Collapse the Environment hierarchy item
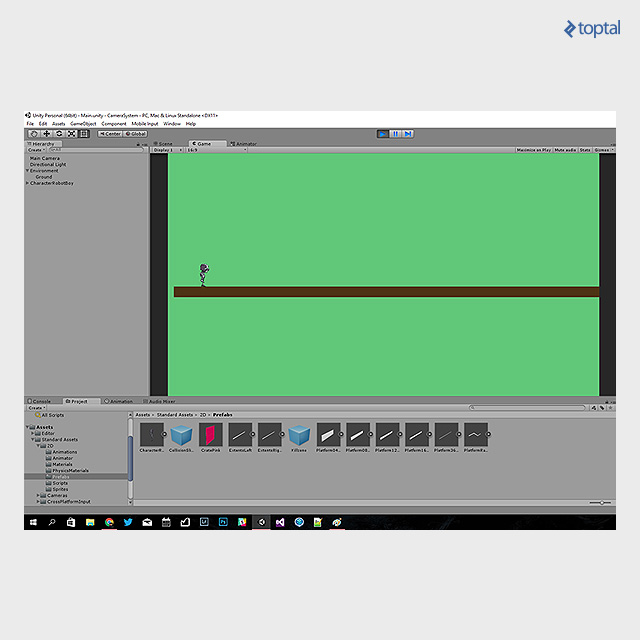 click(x=27, y=171)
